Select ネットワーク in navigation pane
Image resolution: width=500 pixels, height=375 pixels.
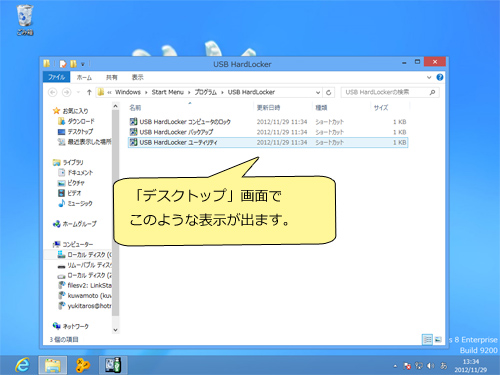[71, 326]
